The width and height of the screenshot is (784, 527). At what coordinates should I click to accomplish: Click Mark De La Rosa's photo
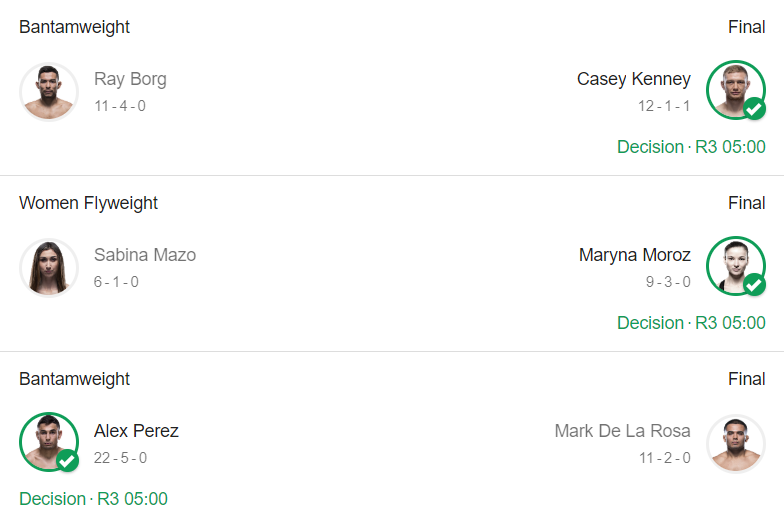[735, 443]
